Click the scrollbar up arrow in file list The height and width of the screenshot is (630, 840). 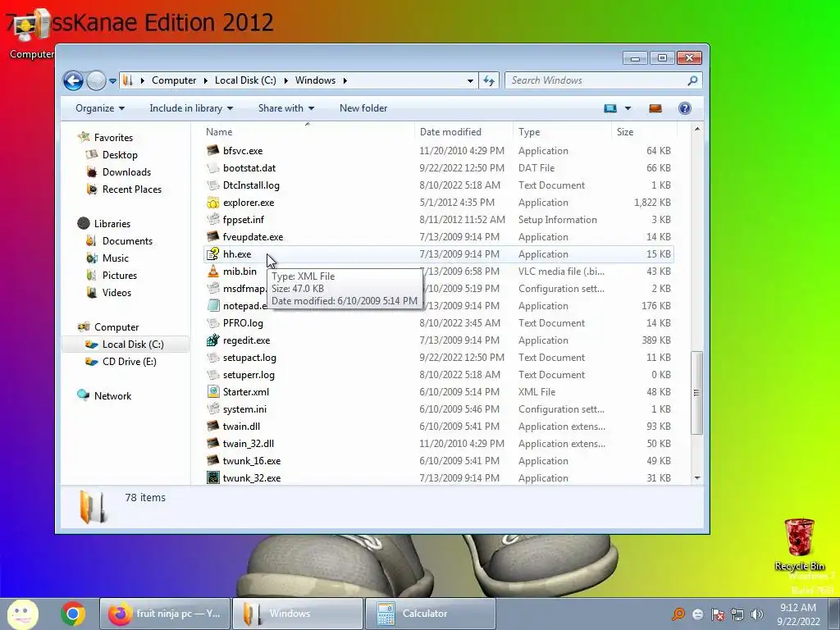coord(697,129)
